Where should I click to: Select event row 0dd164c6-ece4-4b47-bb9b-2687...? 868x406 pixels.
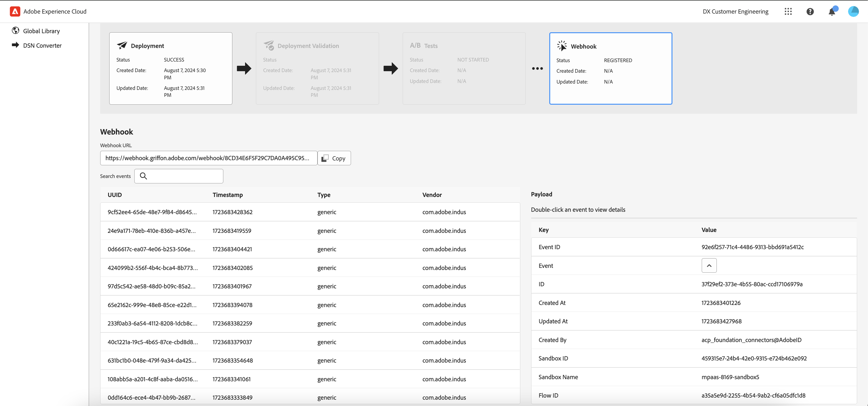tap(310, 397)
